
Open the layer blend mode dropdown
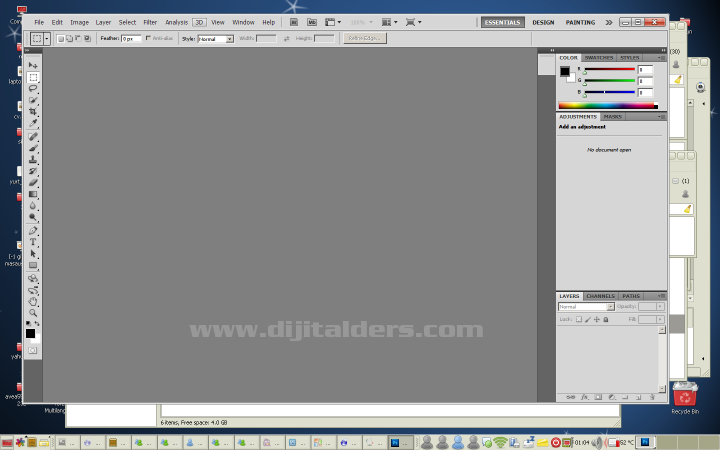pyautogui.click(x=586, y=306)
